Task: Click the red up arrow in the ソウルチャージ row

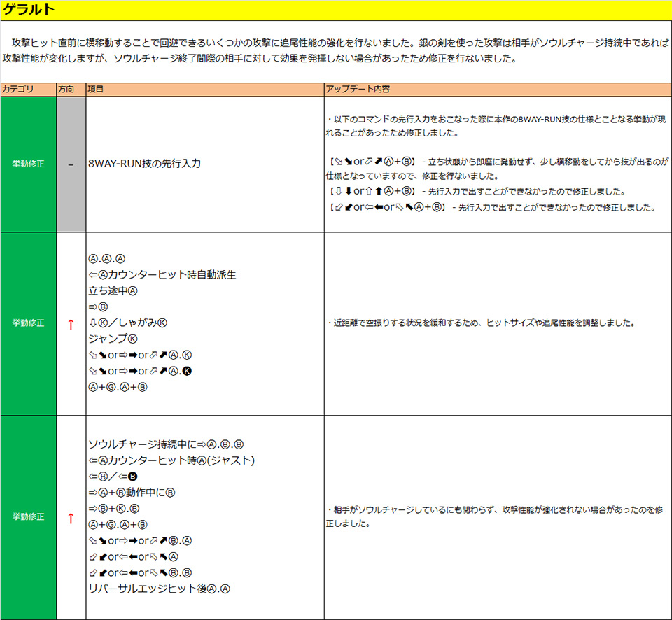Action: pos(71,518)
